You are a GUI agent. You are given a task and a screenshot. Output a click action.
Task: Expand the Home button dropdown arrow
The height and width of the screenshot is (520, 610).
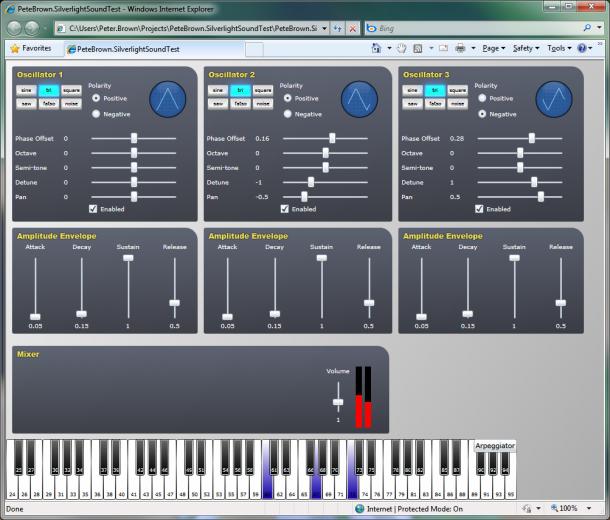coord(389,48)
